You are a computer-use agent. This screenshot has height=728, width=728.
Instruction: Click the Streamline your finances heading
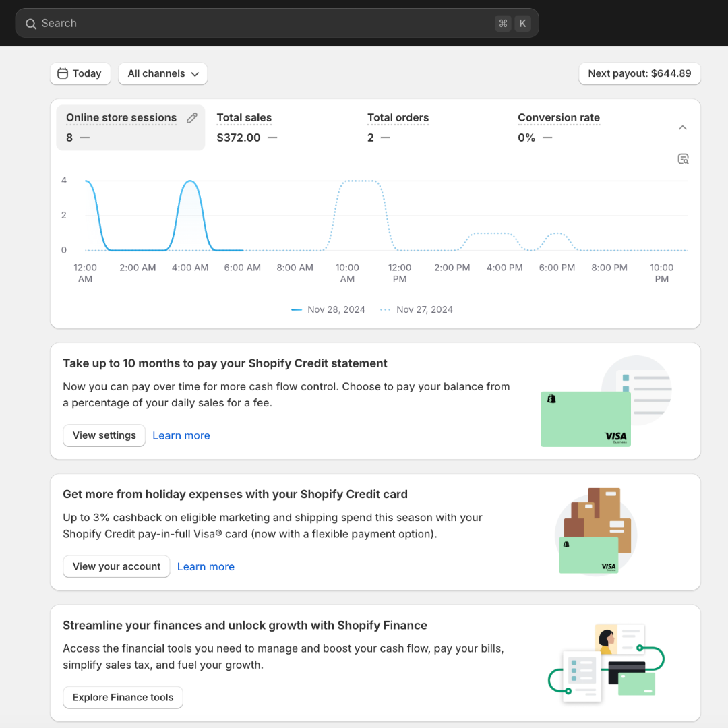click(245, 626)
